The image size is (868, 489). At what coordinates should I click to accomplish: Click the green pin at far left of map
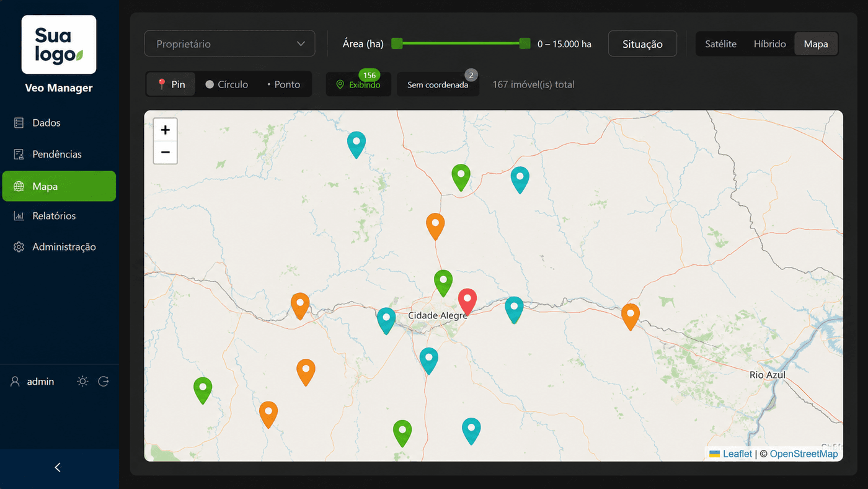point(203,391)
